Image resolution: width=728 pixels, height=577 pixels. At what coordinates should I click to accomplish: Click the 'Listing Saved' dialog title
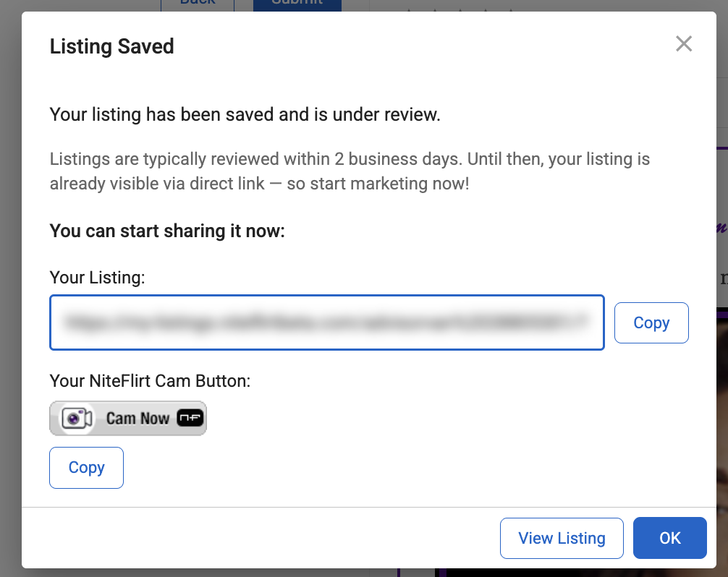(x=112, y=46)
